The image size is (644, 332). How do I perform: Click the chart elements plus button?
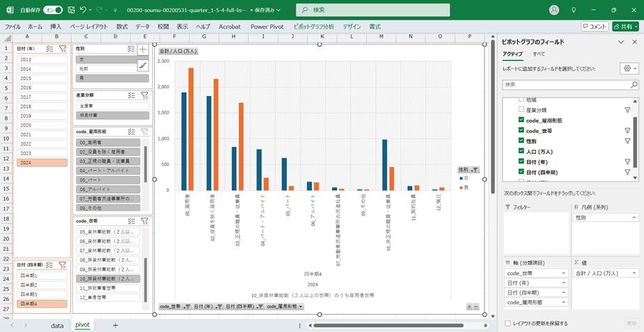pos(143,49)
